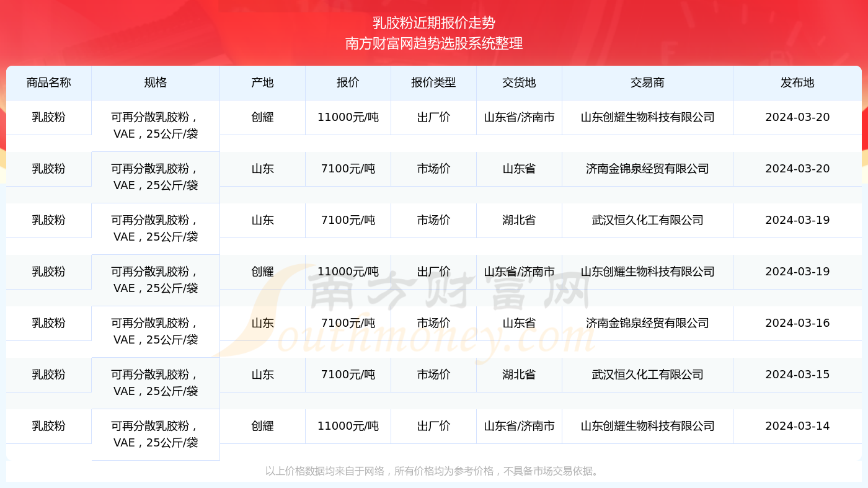Click 山东创耀生物科技有限公司 in the 2024-03-19 row
Screen dimensions: 868x488
coord(647,272)
